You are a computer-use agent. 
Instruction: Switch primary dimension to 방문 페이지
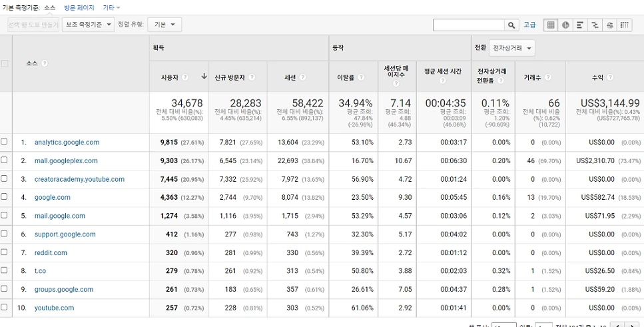pos(79,8)
